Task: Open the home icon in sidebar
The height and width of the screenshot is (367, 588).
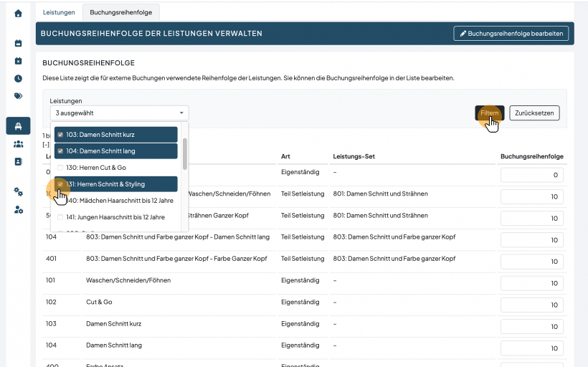Action: pyautogui.click(x=18, y=14)
